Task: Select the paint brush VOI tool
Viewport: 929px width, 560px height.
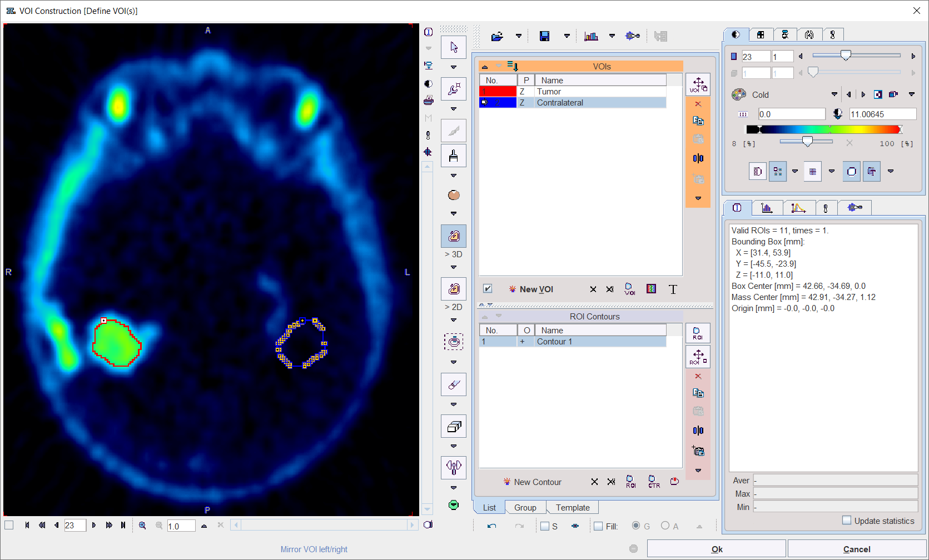Action: pos(454,156)
